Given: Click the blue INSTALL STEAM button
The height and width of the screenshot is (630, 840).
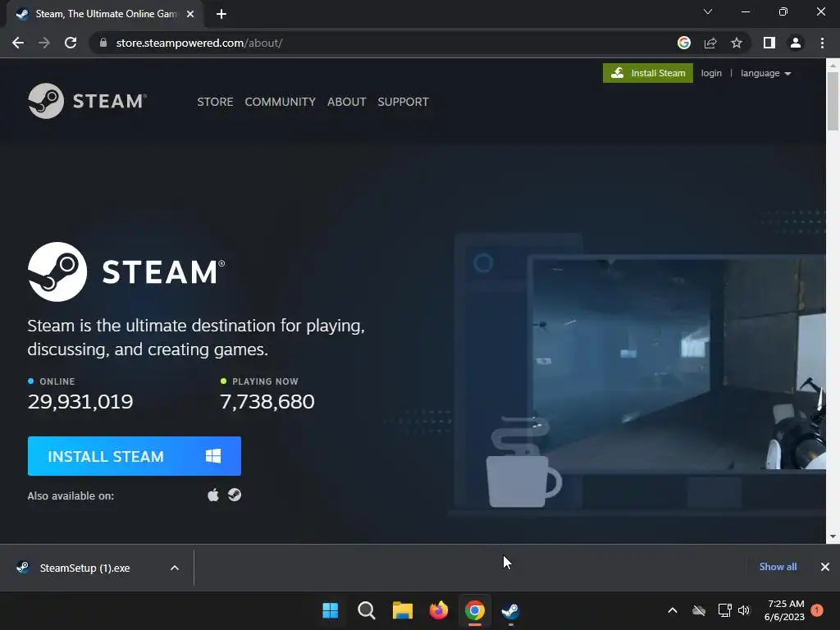Looking at the screenshot, I should (x=134, y=456).
